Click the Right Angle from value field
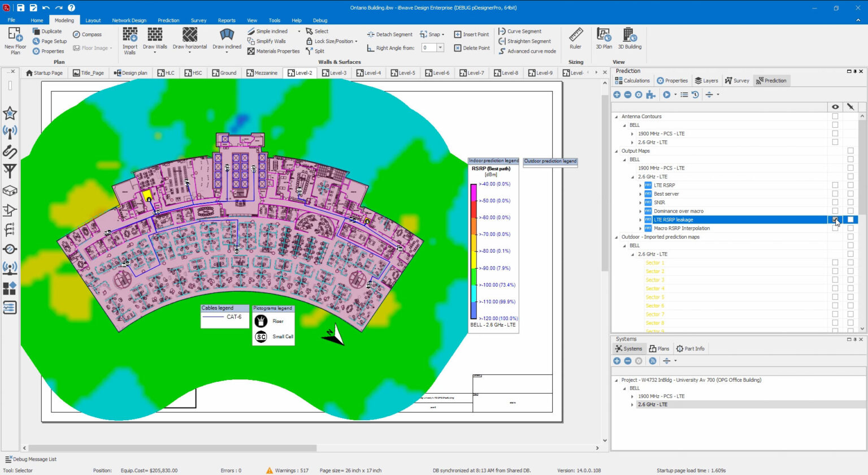This screenshot has width=868, height=475. 429,48
